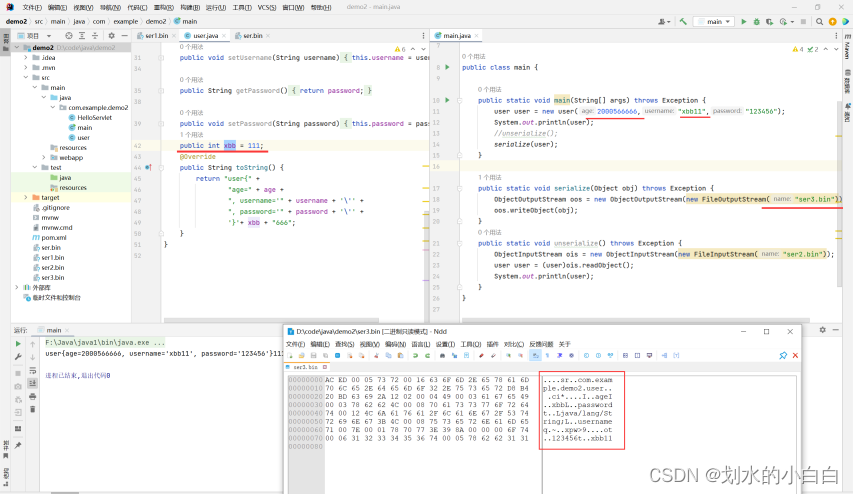This screenshot has width=853, height=494.
Task: Hide the Project panel with minus icon
Action: (125, 35)
